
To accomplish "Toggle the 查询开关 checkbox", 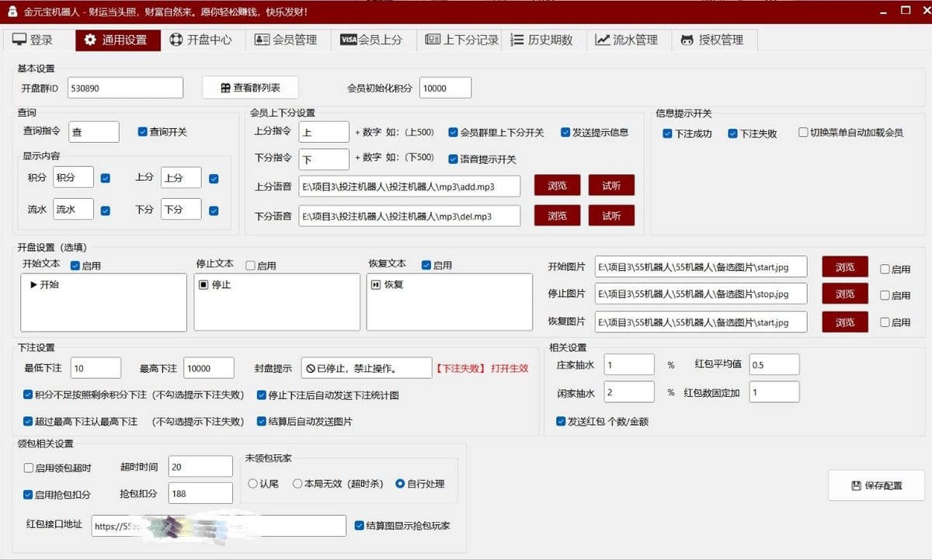I will (x=142, y=132).
